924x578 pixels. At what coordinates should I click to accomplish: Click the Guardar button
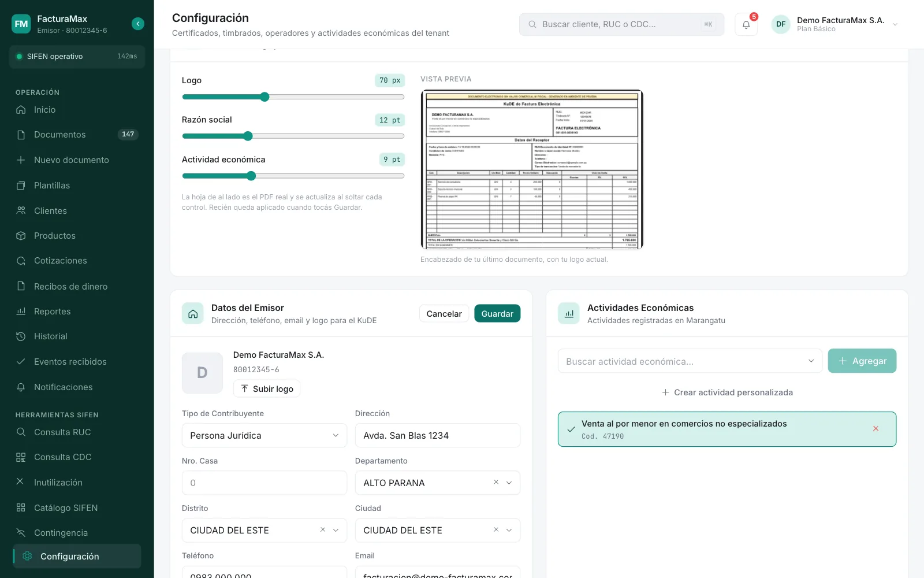point(497,313)
